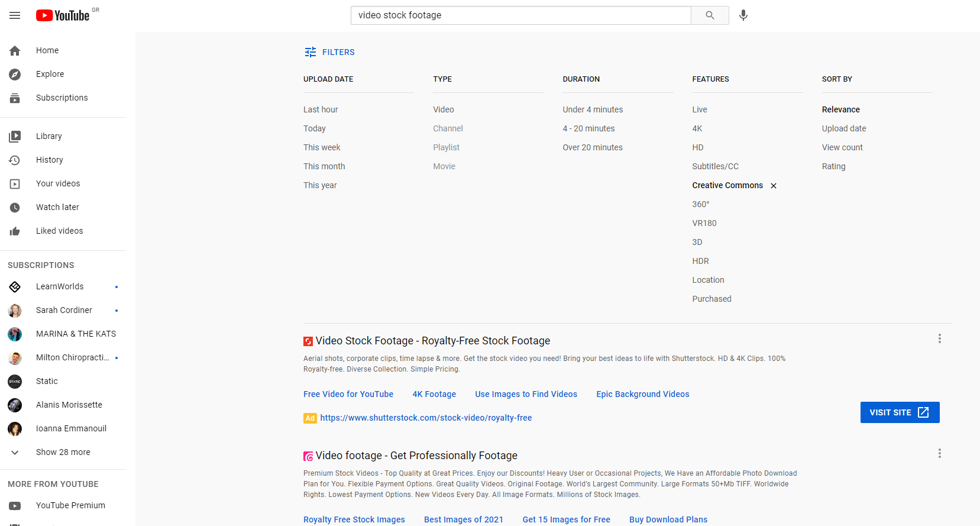Click the Explore compass icon
This screenshot has height=526, width=980.
pos(15,75)
